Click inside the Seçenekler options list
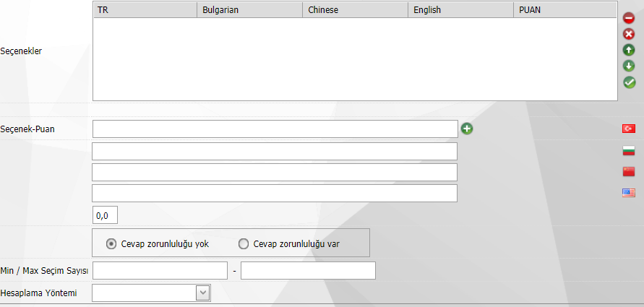The height and width of the screenshot is (307, 644). [356, 59]
